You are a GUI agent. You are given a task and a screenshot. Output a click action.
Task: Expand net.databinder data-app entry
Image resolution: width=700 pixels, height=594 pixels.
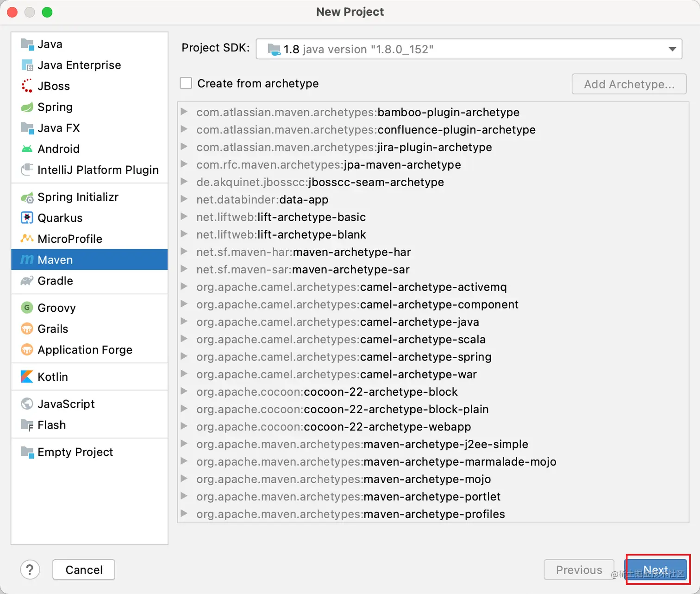coord(184,199)
